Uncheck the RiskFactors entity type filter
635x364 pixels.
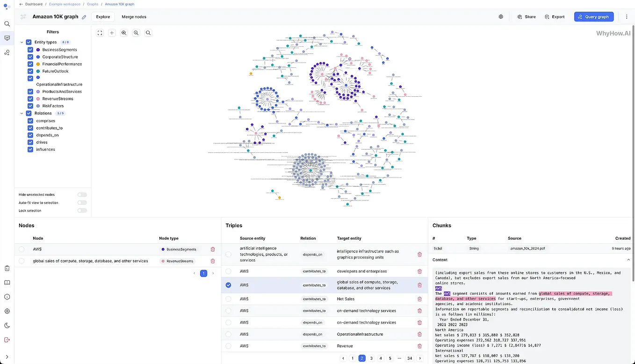pos(30,106)
